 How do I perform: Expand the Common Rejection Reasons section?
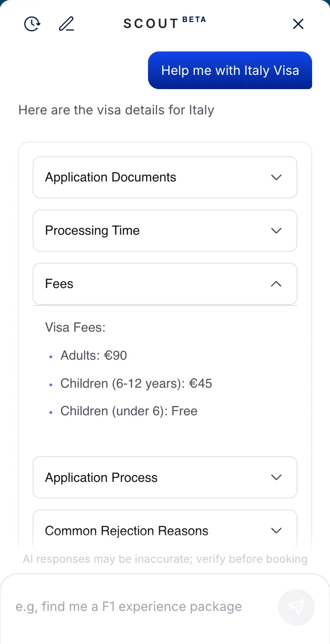click(165, 531)
